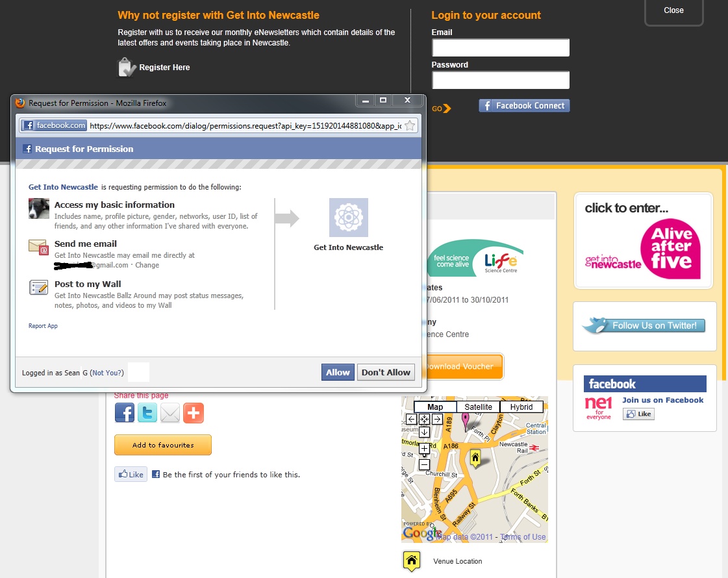Click the GO arrow login button
This screenshot has width=728, height=578.
click(x=442, y=108)
